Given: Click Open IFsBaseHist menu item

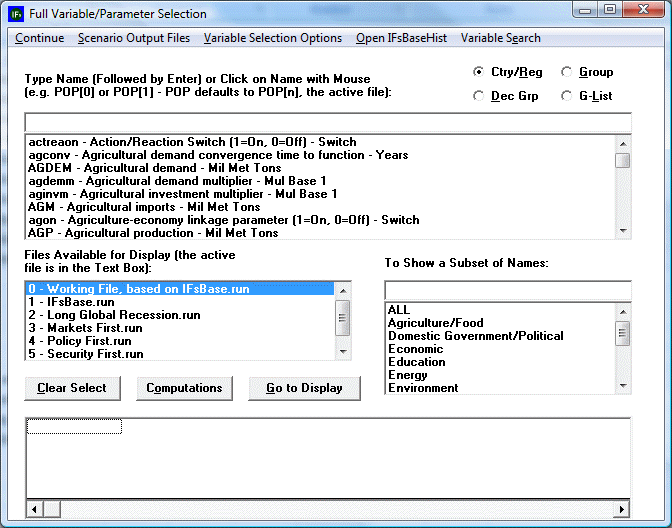Looking at the screenshot, I should tap(401, 38).
